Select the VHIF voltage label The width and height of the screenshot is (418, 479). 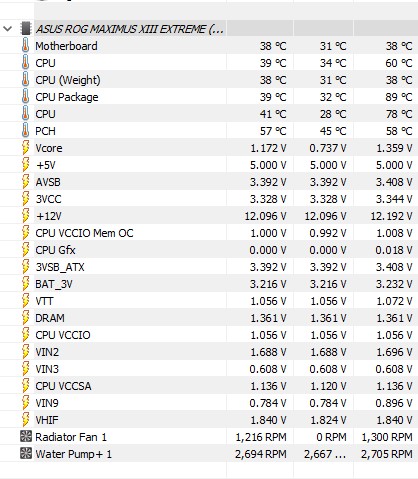tap(47, 420)
